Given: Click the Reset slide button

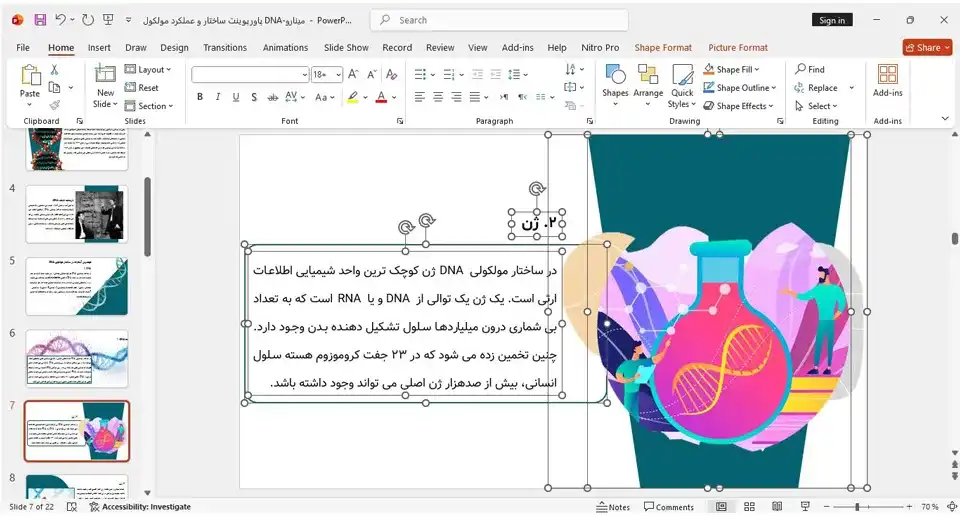Looking at the screenshot, I should [x=141, y=88].
